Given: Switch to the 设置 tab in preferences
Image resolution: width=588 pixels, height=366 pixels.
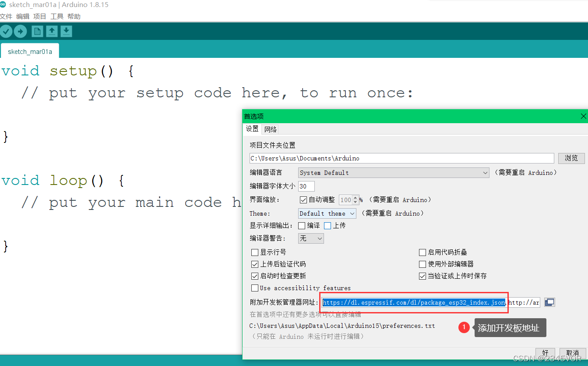Looking at the screenshot, I should (x=252, y=129).
